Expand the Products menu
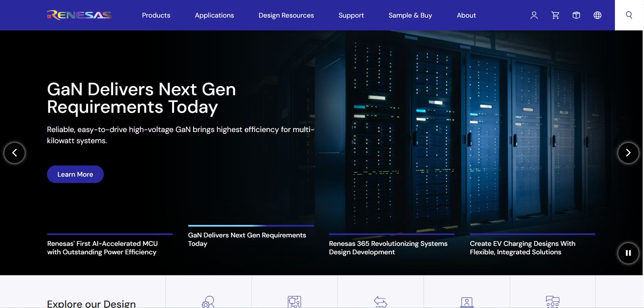This screenshot has height=308, width=644. (x=156, y=15)
